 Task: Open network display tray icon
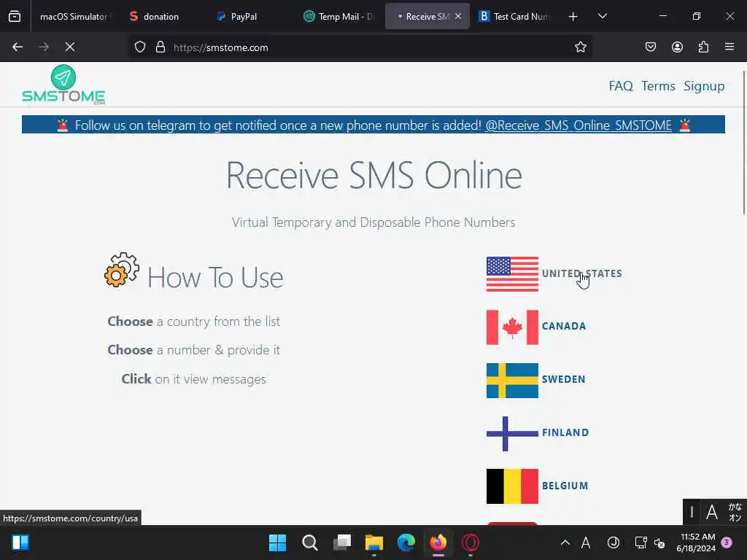640,542
